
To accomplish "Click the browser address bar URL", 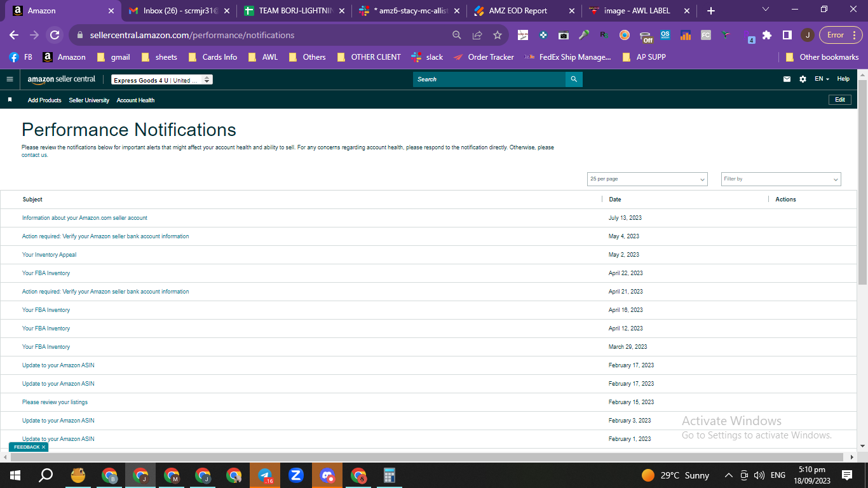I will pos(192,36).
